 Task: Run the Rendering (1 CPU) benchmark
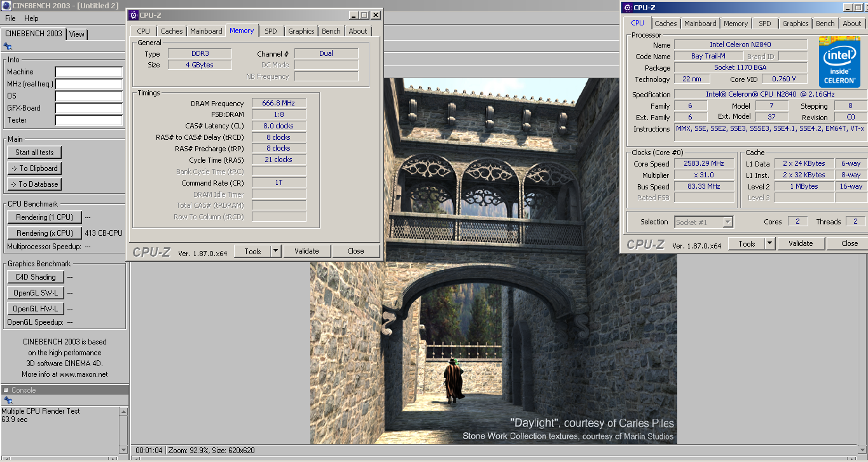point(45,217)
